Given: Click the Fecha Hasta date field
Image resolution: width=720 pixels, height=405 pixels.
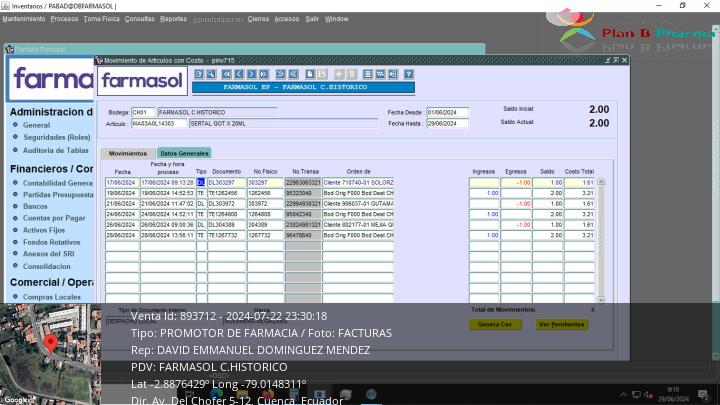Looking at the screenshot, I should (x=448, y=124).
